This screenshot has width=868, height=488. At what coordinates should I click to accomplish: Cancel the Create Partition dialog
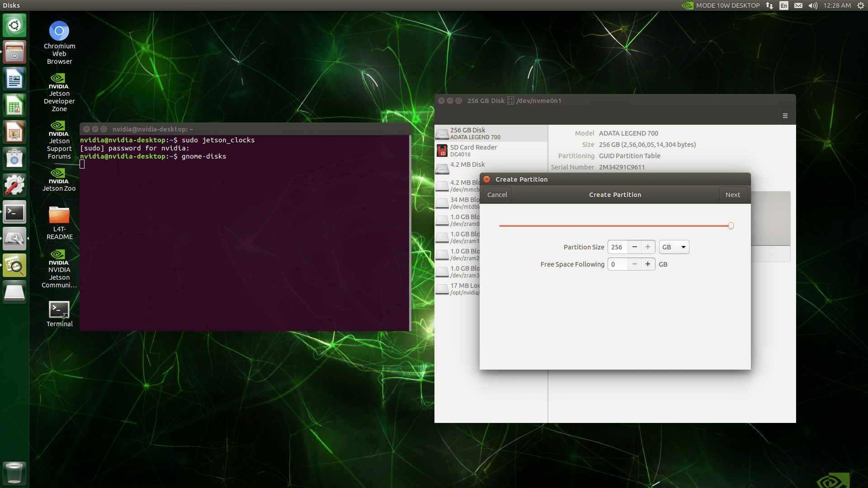tap(497, 195)
